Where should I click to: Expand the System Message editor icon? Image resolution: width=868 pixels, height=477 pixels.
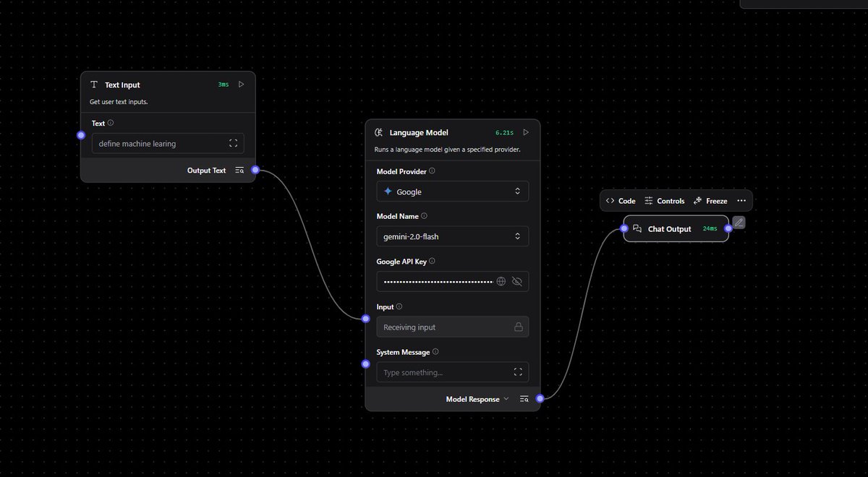[x=518, y=372]
